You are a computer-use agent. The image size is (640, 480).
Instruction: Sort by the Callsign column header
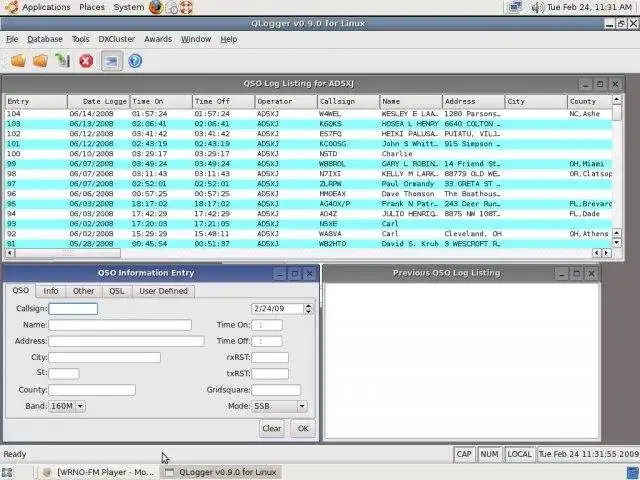(x=349, y=101)
